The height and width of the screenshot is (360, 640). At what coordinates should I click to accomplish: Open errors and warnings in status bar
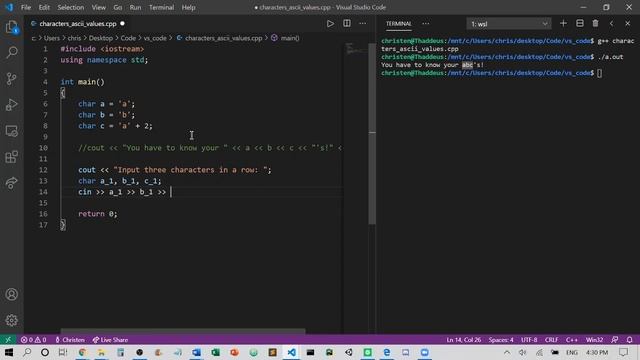click(33, 340)
